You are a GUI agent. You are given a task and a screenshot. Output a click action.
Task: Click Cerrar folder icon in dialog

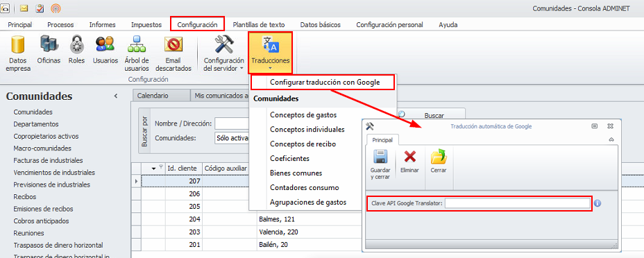439,161
